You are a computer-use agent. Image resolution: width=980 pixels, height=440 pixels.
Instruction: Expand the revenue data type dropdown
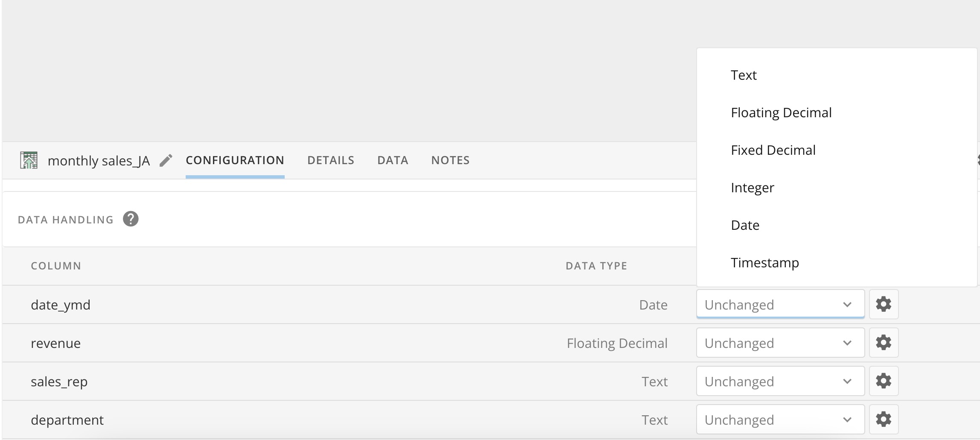780,343
